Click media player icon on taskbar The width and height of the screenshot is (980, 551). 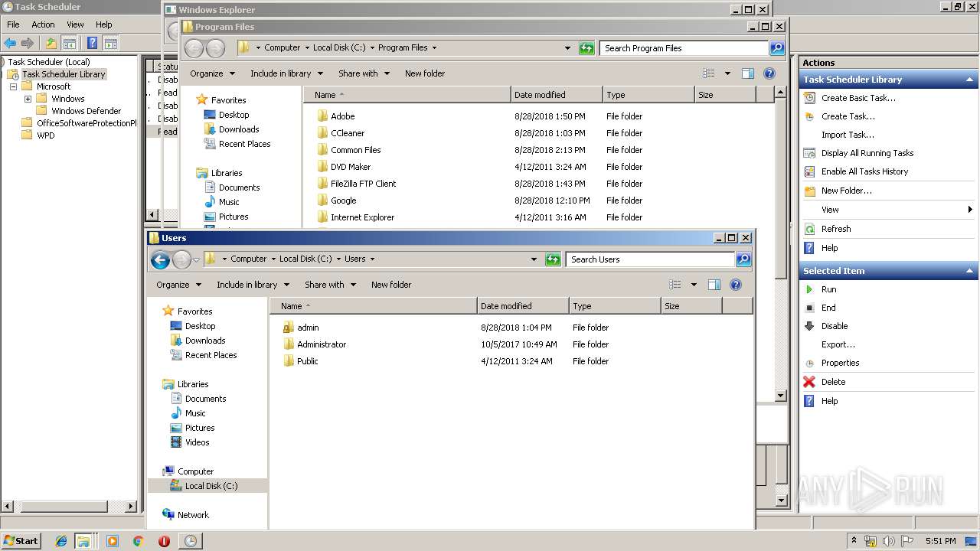pyautogui.click(x=113, y=541)
